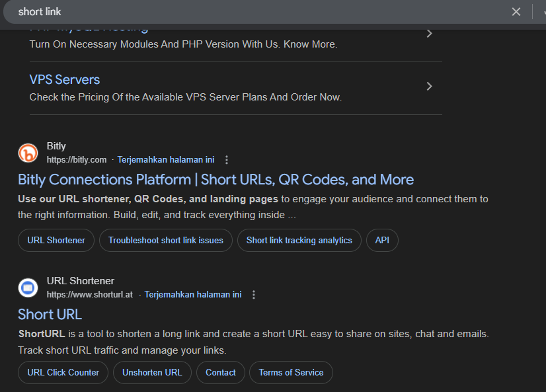Select the URL Shortener chip under the Bitly result
This screenshot has width=546, height=392.
pyautogui.click(x=56, y=240)
